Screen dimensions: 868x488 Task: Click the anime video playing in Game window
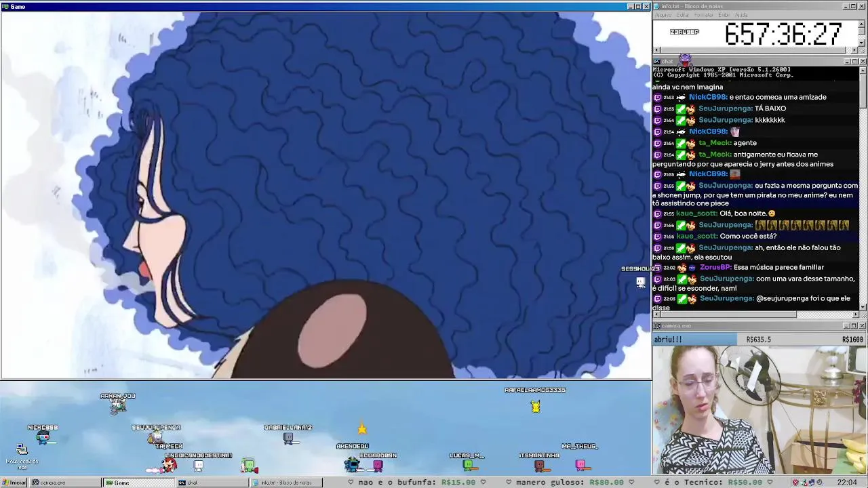pos(325,195)
